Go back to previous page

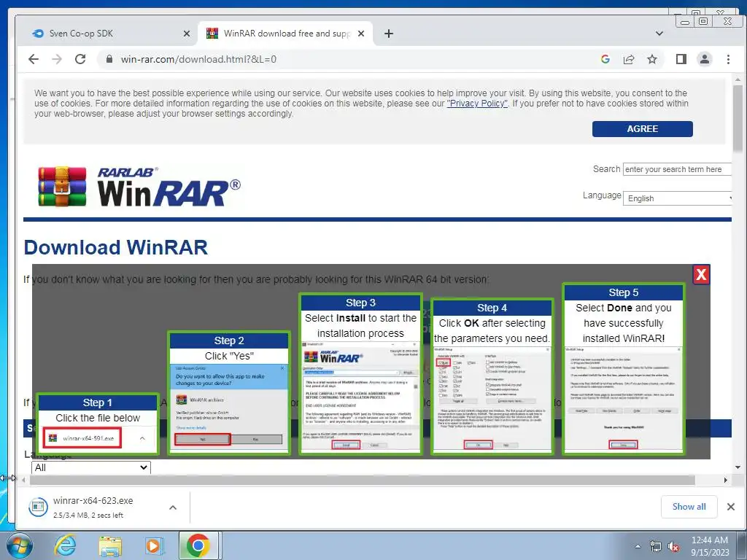[34, 59]
